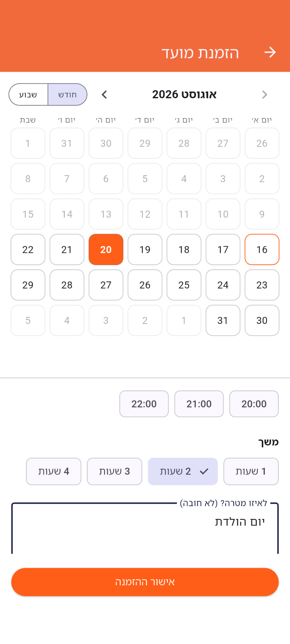Choose the 3 שעות duration
The image size is (290, 644).
(x=114, y=471)
